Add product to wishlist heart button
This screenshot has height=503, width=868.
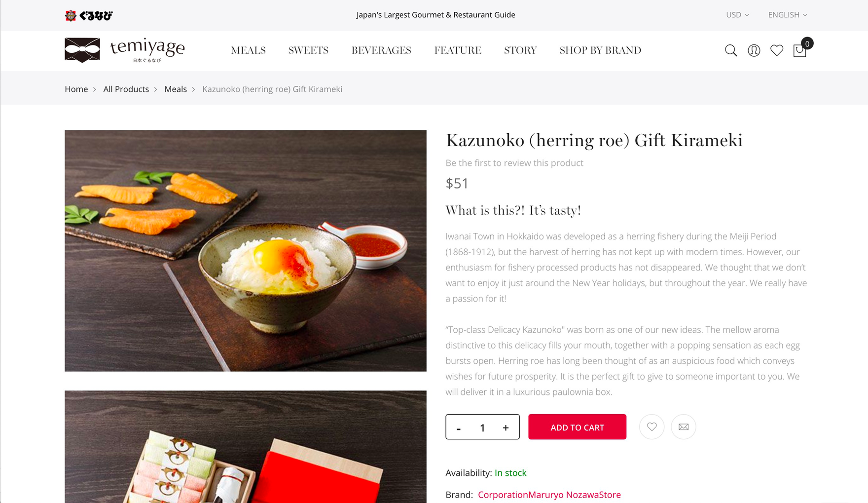pos(651,426)
